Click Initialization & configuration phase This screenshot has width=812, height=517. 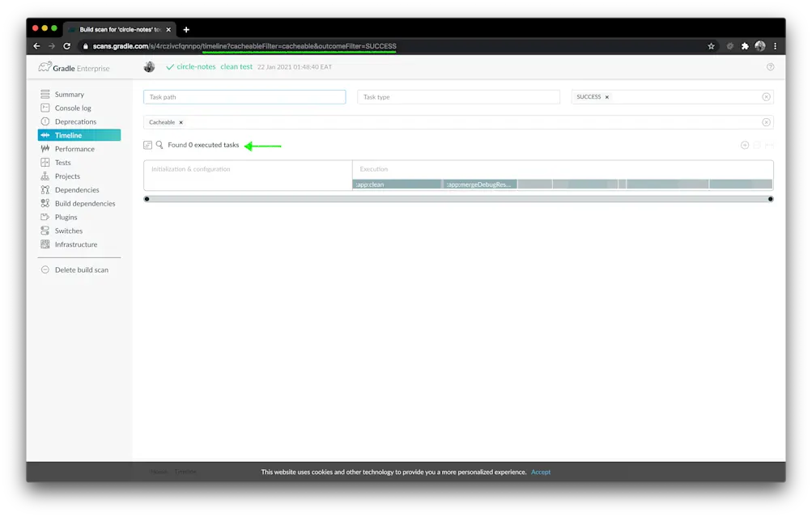190,169
